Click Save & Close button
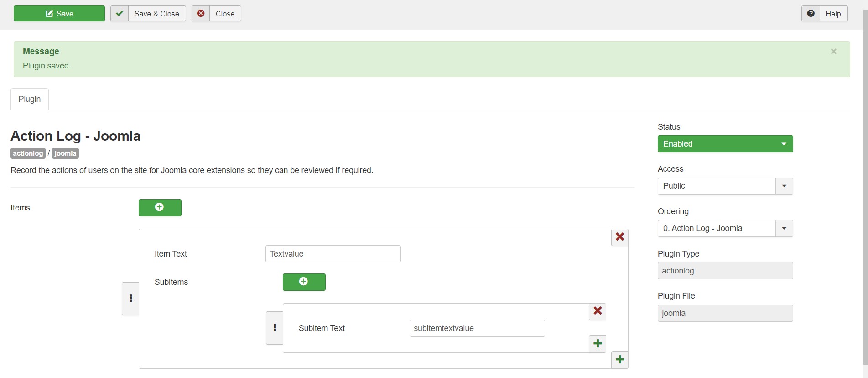Viewport: 868px width, 378px height. 148,14
